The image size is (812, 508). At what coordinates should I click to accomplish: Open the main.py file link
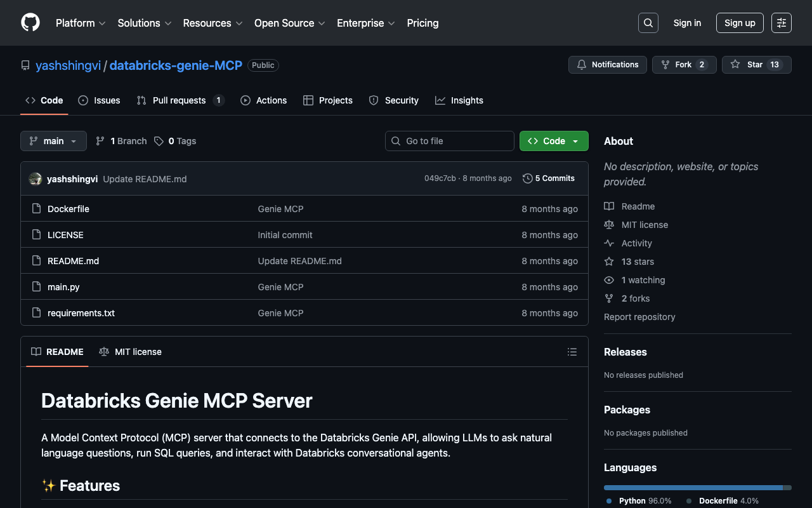click(63, 287)
